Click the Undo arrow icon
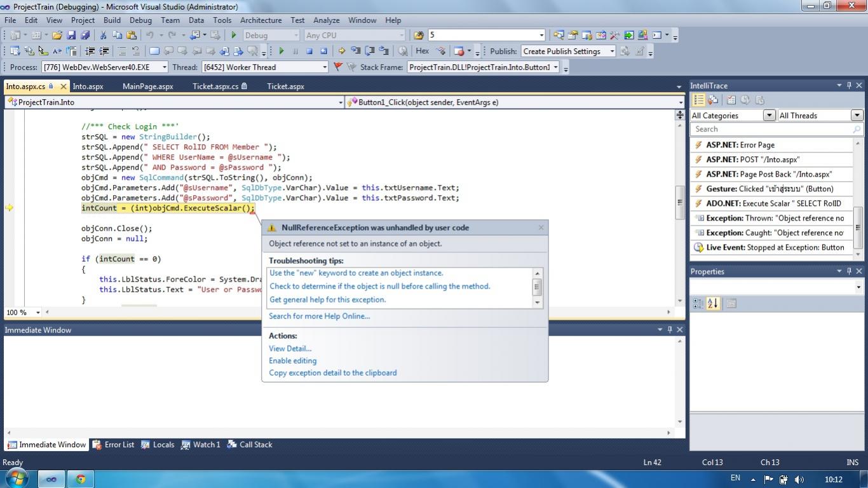868x488 pixels. pos(150,36)
